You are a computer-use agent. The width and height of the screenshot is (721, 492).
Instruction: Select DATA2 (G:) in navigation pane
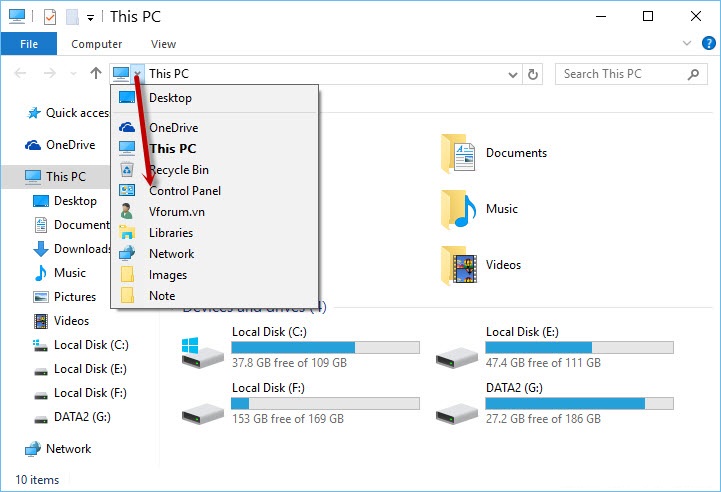pyautogui.click(x=72, y=417)
